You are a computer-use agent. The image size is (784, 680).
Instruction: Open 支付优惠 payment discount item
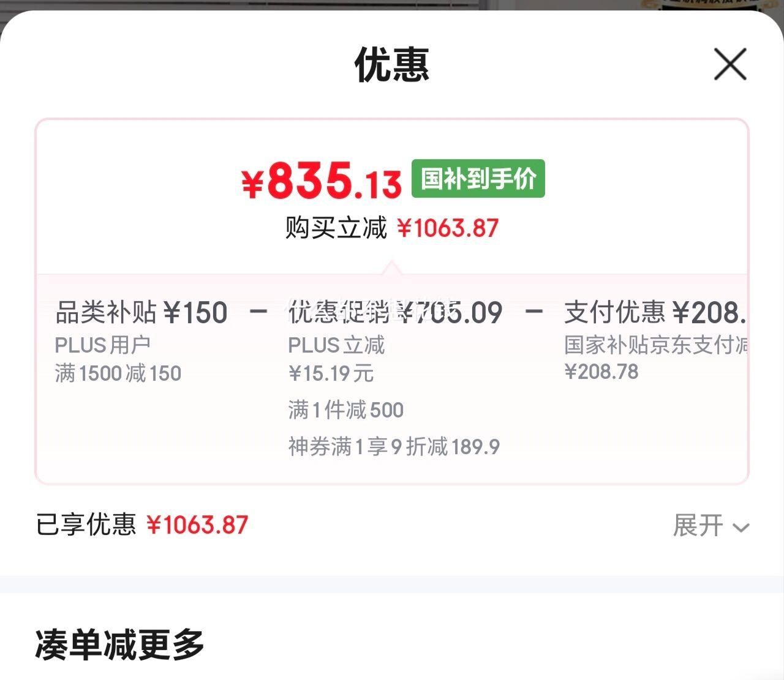pyautogui.click(x=655, y=312)
